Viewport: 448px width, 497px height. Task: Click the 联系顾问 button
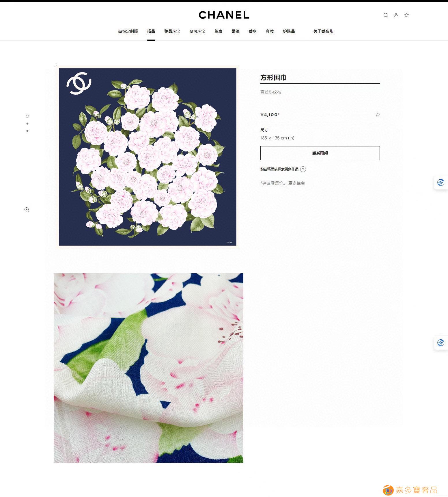tap(320, 153)
